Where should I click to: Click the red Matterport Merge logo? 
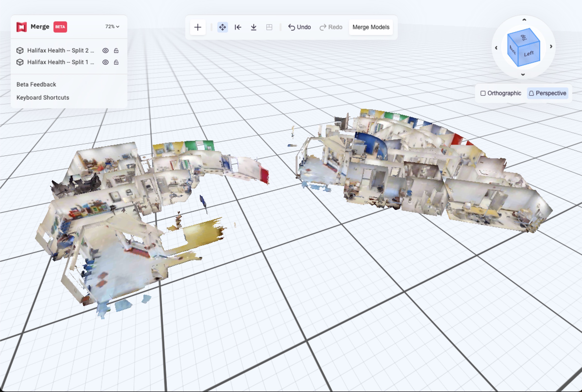(x=22, y=26)
